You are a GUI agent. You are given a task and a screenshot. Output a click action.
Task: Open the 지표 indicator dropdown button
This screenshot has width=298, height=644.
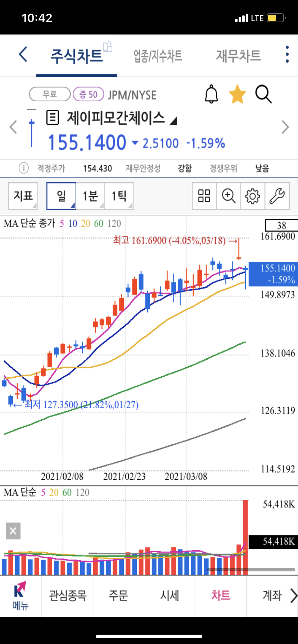tap(23, 196)
